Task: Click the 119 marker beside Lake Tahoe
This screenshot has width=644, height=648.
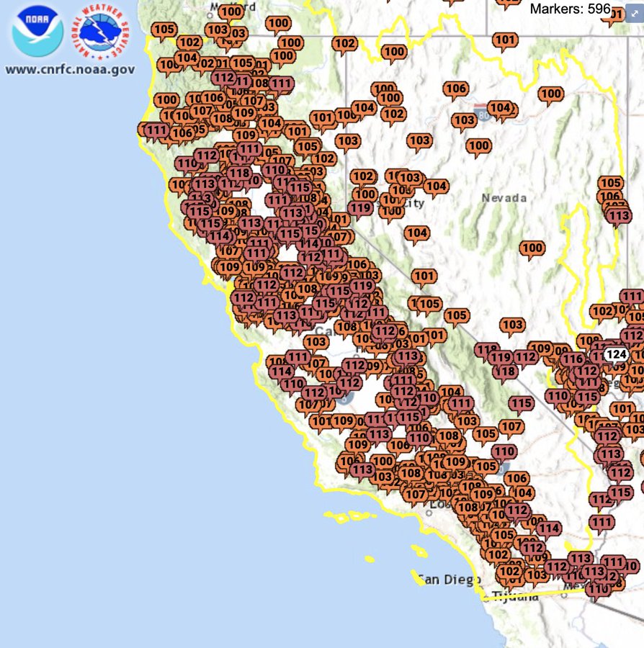Action: point(360,209)
